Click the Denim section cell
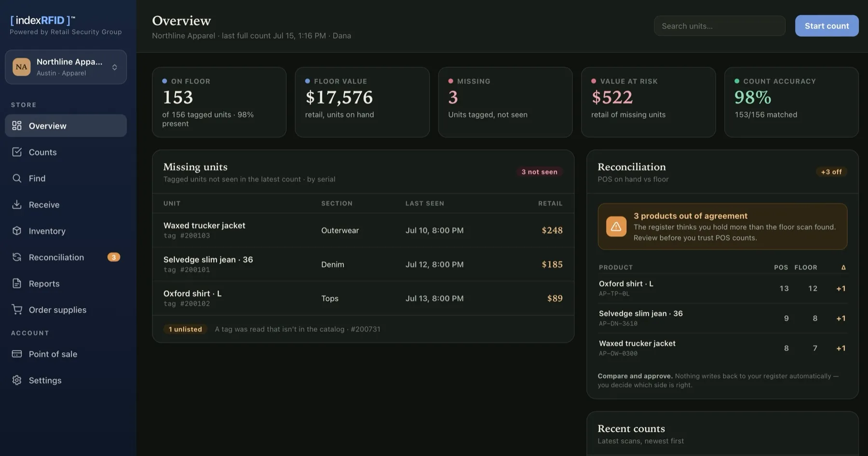The height and width of the screenshot is (456, 868). coord(333,264)
